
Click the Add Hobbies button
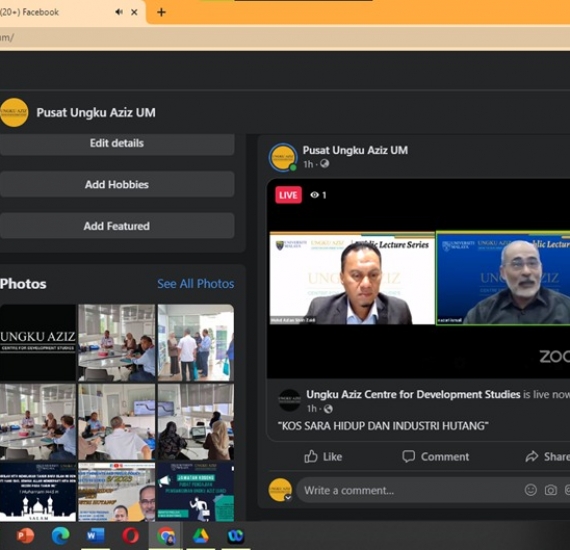117,184
